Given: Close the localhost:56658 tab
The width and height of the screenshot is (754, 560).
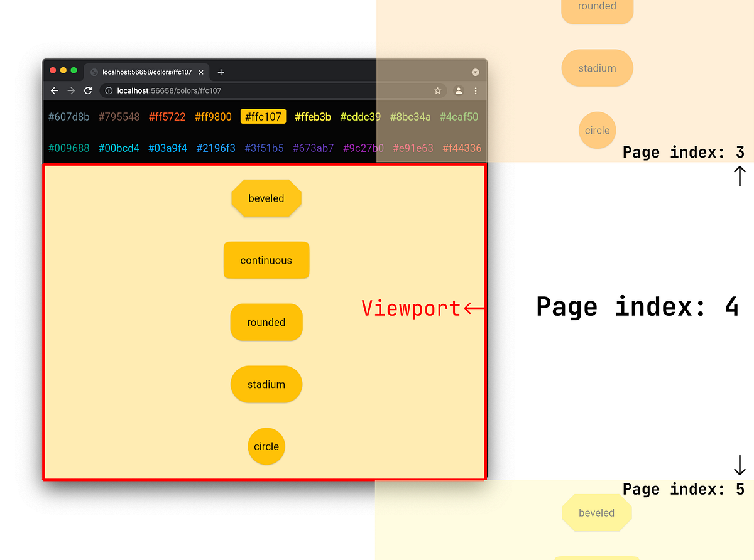Looking at the screenshot, I should (x=200, y=72).
